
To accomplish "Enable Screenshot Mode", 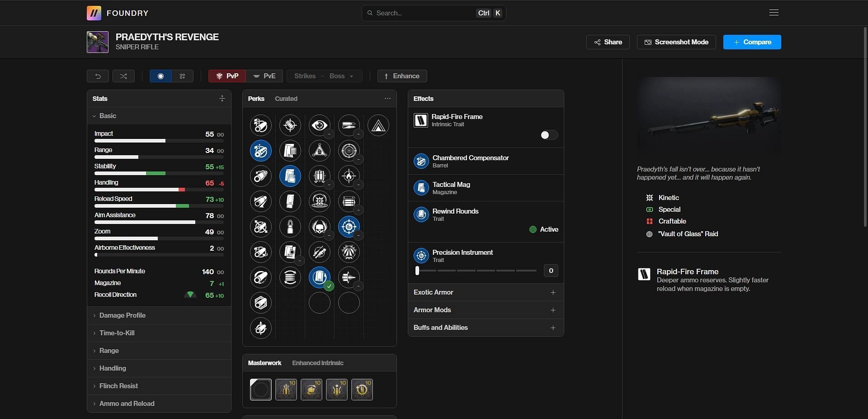I will (676, 42).
